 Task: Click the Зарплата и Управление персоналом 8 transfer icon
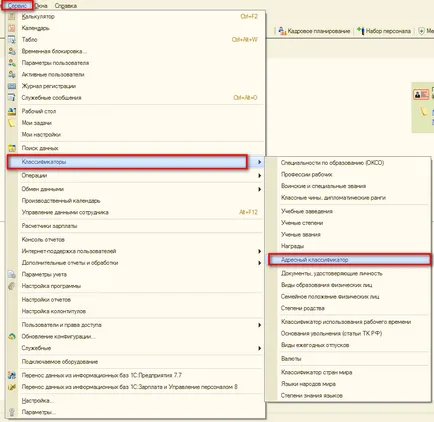coord(12,387)
